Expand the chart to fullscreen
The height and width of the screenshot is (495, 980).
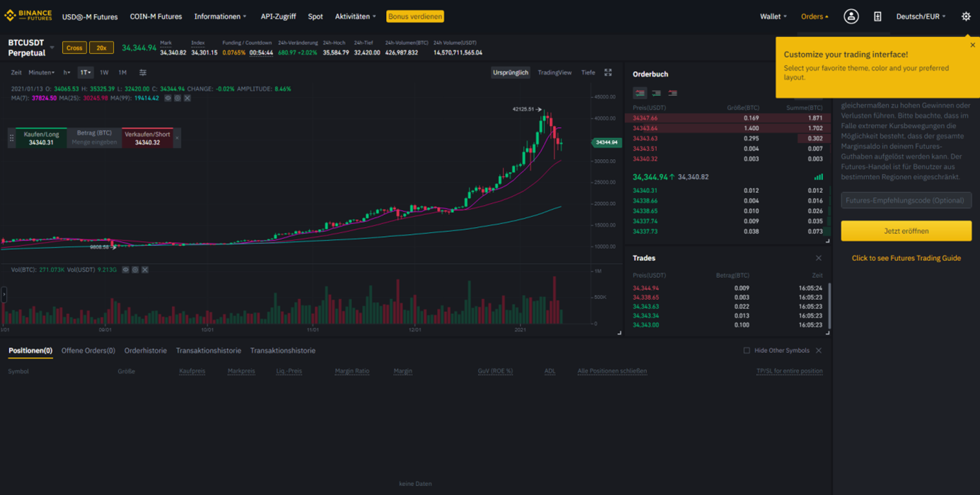tap(607, 72)
